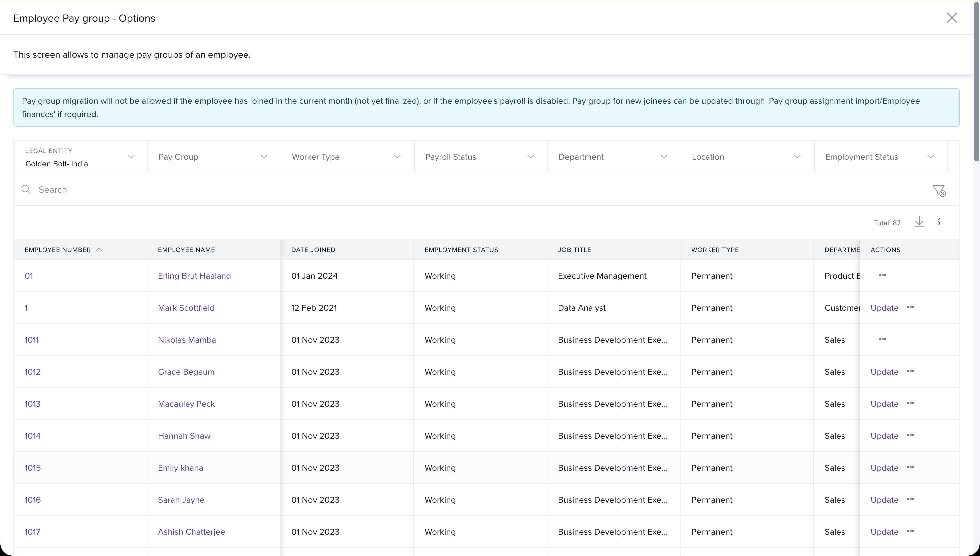
Task: Click the Date Joined column header
Action: point(313,250)
